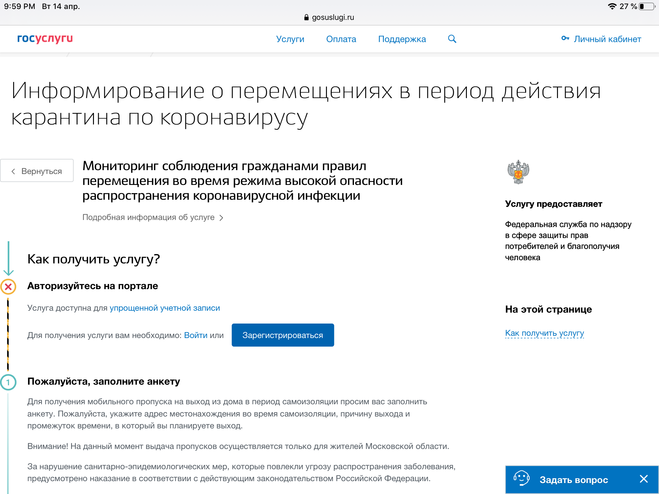Click the step 1 circle marker
The height and width of the screenshot is (494, 659).
pyautogui.click(x=8, y=382)
